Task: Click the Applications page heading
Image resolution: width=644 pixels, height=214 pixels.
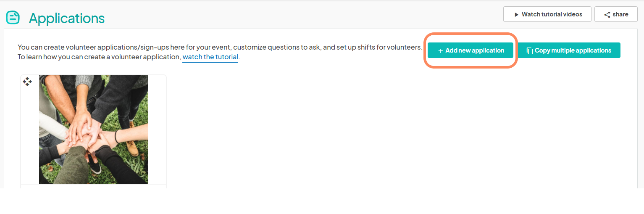Action: pos(67,18)
